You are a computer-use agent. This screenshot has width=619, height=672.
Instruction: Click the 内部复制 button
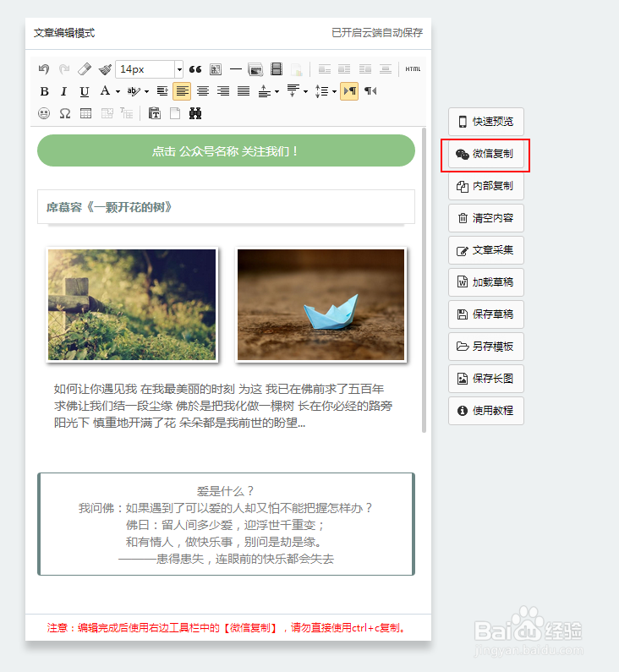(x=486, y=186)
